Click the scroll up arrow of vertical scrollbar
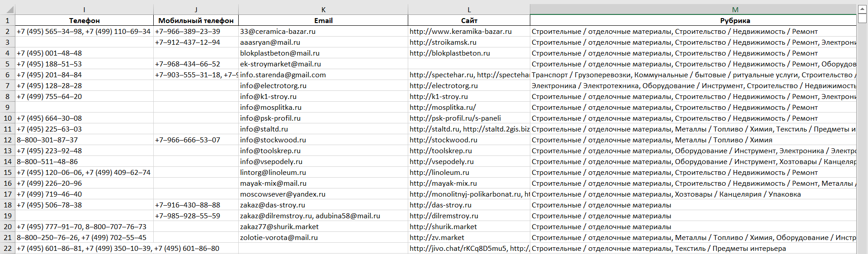The image size is (868, 254). point(862,9)
